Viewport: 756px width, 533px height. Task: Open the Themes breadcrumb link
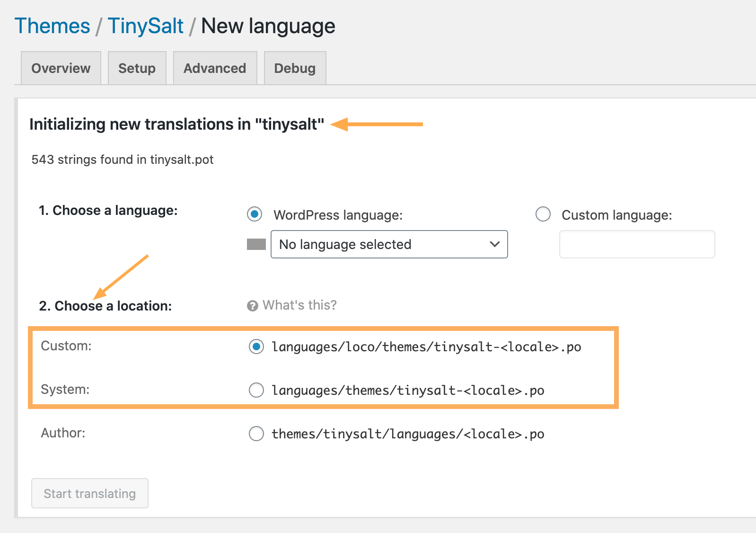pos(52,26)
